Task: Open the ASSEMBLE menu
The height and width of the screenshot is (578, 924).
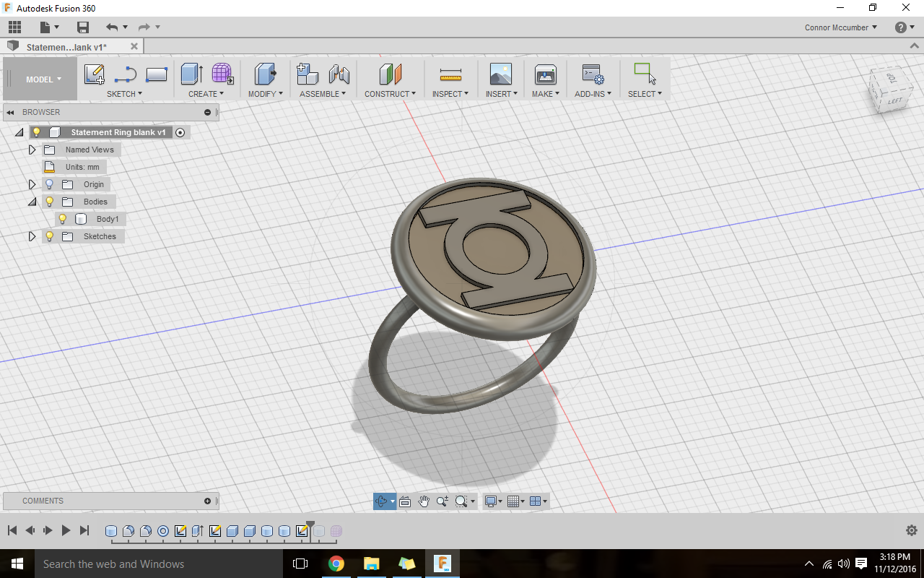Action: pyautogui.click(x=323, y=94)
